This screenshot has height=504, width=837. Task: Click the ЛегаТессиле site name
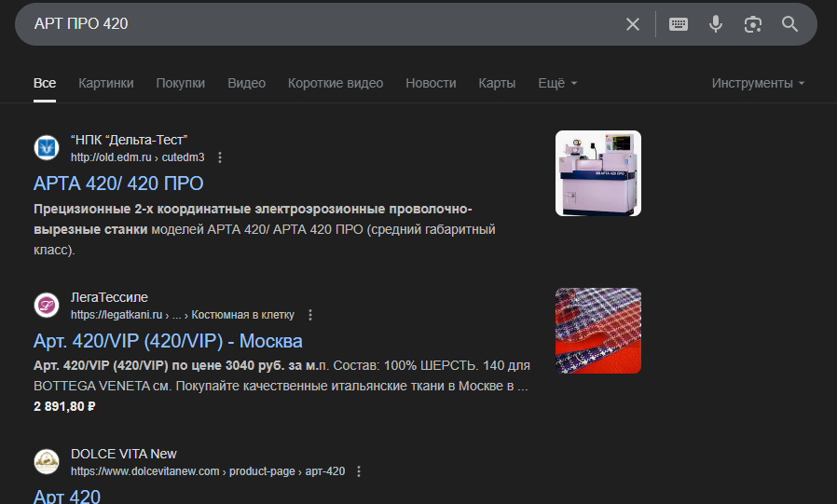[109, 297]
